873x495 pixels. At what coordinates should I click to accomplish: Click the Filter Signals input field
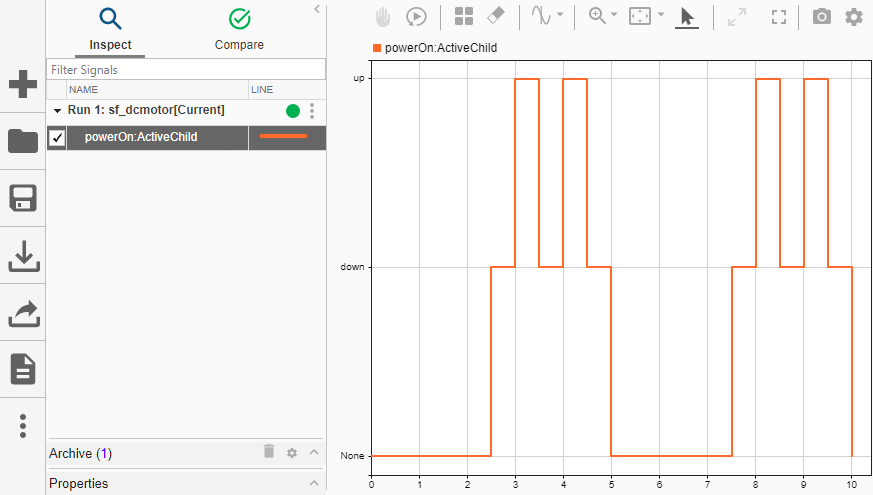[186, 70]
